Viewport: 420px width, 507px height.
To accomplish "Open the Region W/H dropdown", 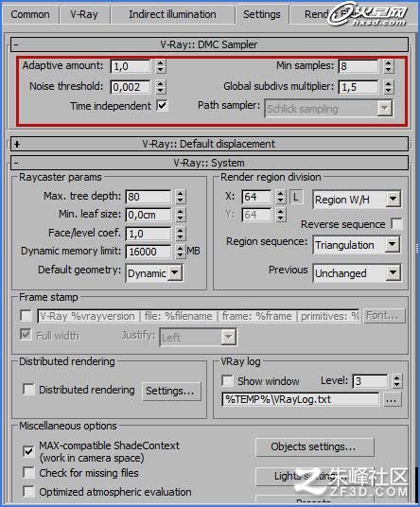I will pyautogui.click(x=357, y=200).
